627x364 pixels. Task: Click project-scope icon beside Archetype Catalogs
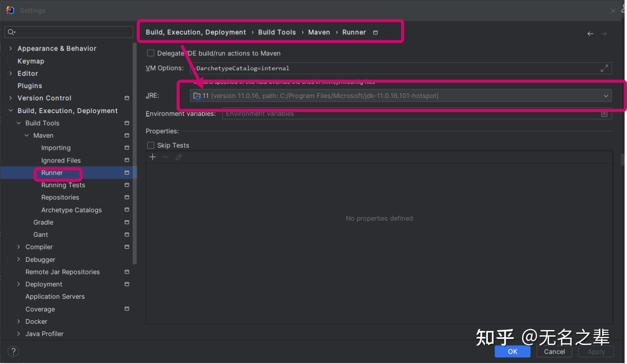pos(127,210)
